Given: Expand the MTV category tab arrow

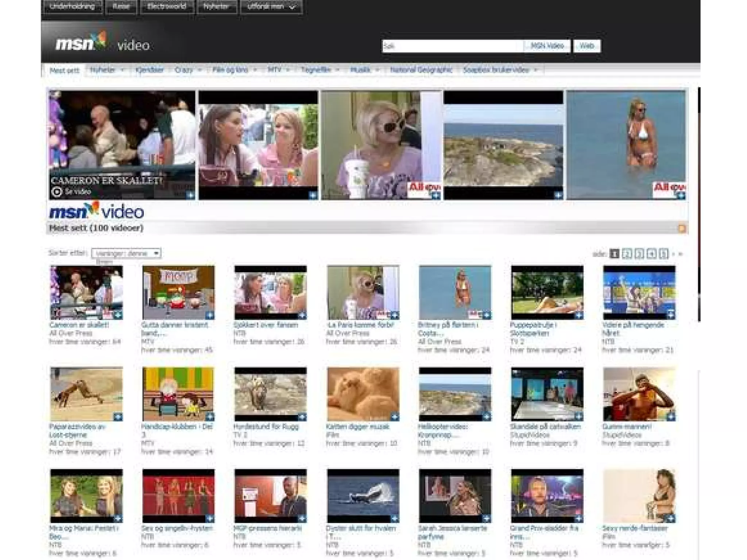Looking at the screenshot, I should pos(288,70).
